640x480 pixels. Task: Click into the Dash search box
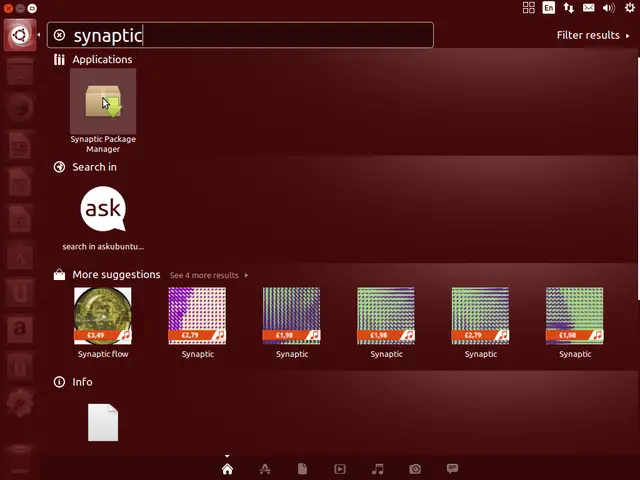pos(240,35)
